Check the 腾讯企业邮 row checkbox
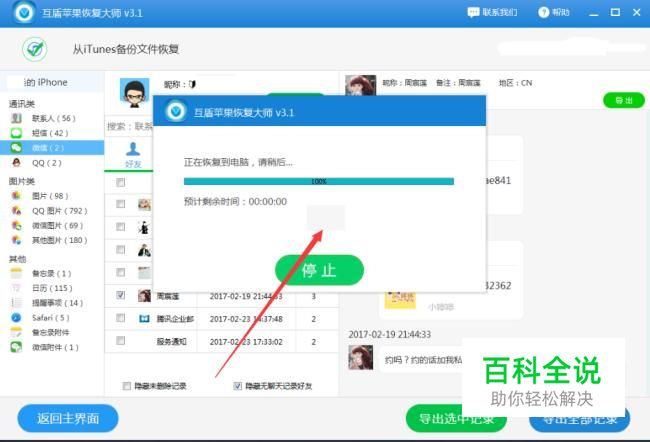Image resolution: width=650 pixels, height=442 pixels. click(x=121, y=318)
